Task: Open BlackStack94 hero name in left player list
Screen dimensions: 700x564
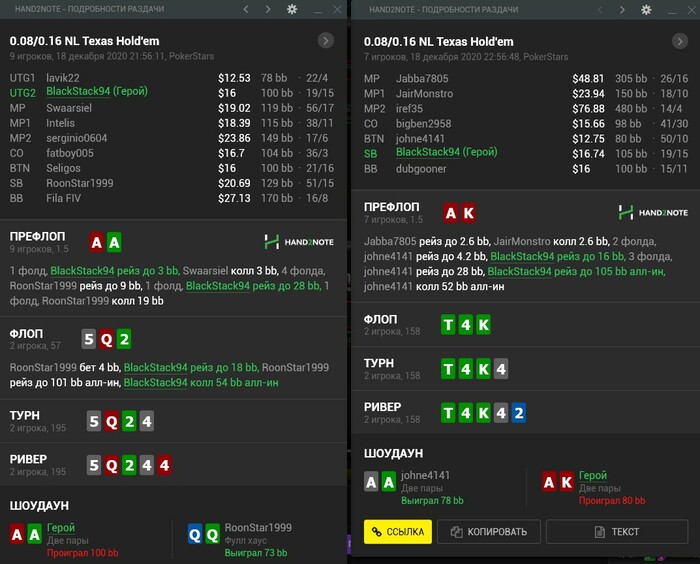Action: [x=96, y=91]
